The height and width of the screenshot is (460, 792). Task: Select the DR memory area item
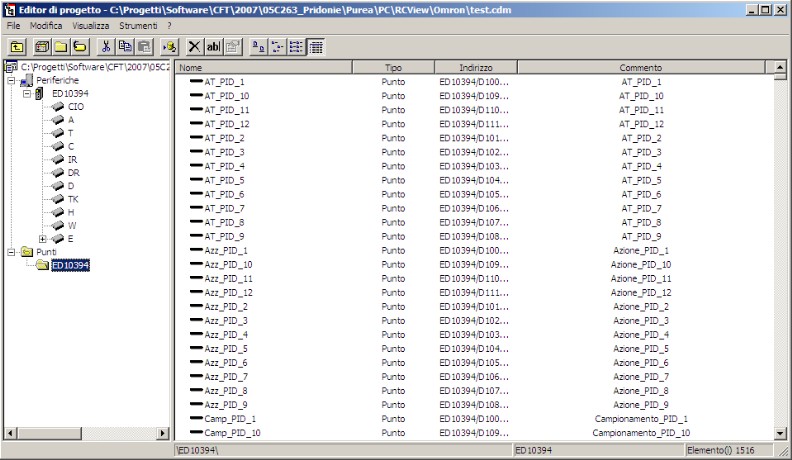point(73,172)
